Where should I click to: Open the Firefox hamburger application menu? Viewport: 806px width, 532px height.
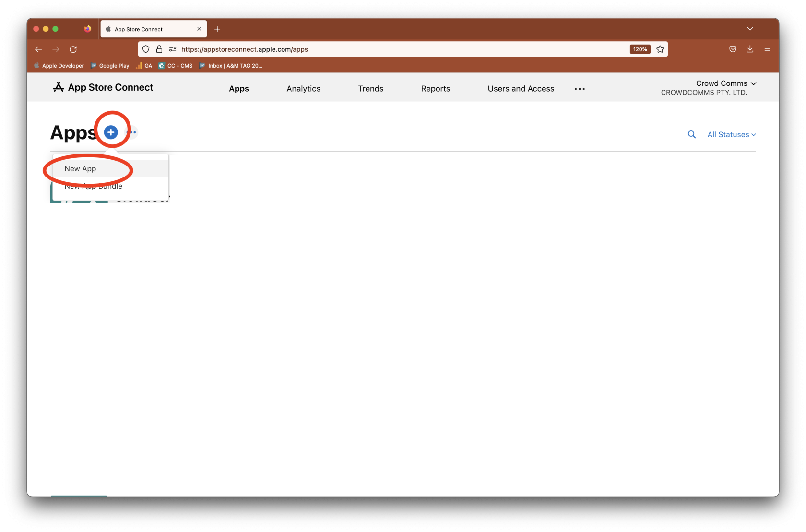[767, 49]
